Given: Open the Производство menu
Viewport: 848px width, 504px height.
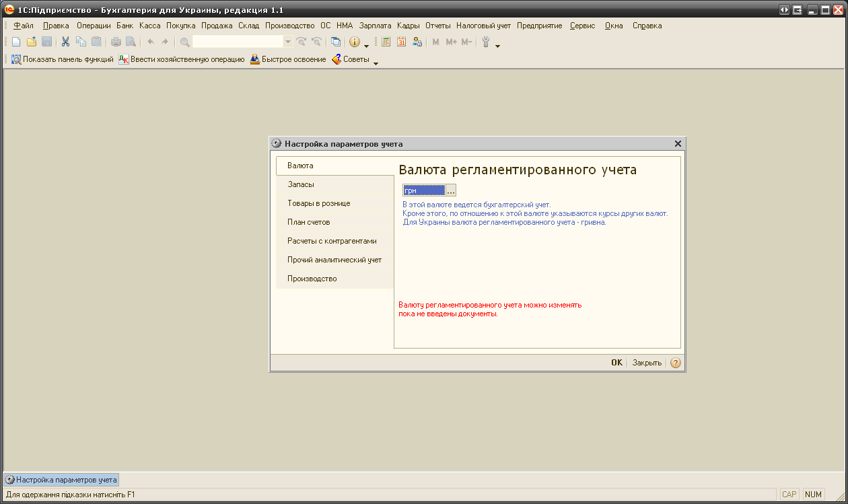Looking at the screenshot, I should tap(289, 26).
